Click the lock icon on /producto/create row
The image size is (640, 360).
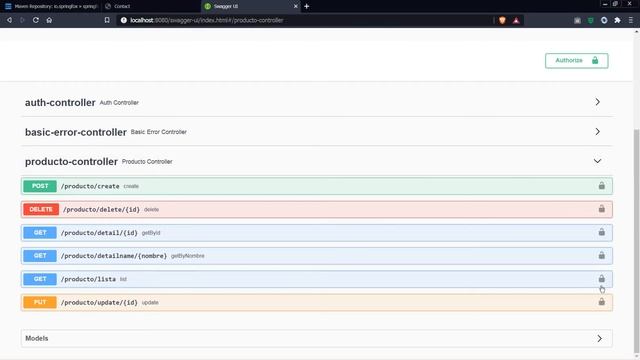[601, 186]
